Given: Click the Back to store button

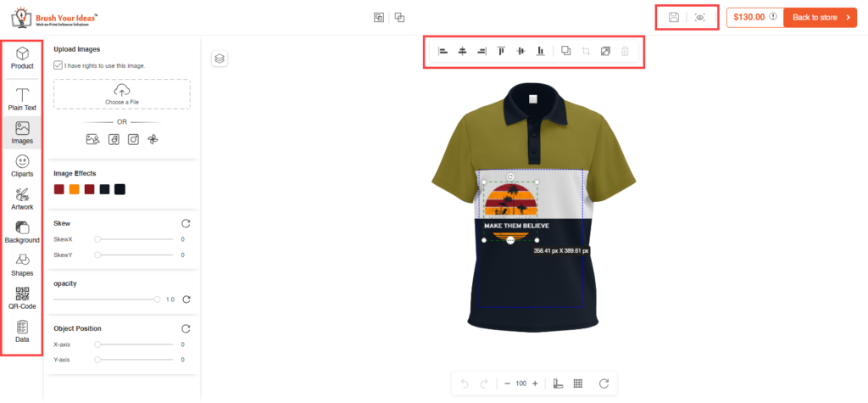Looking at the screenshot, I should [x=821, y=17].
